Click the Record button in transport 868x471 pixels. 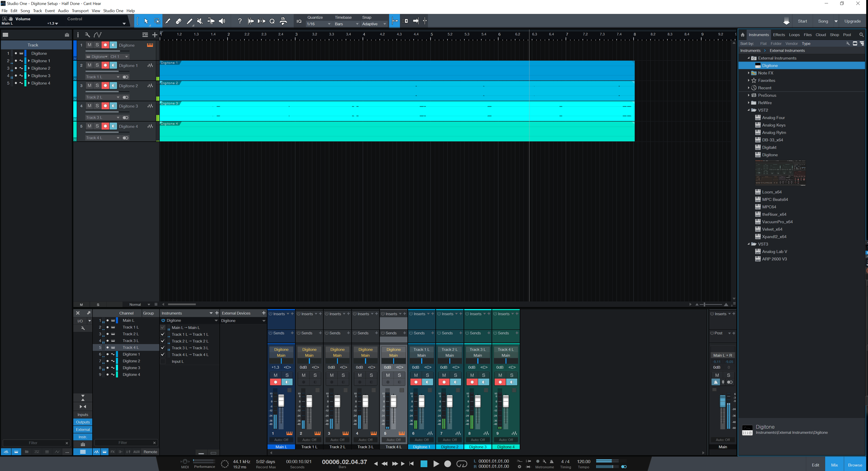(448, 464)
